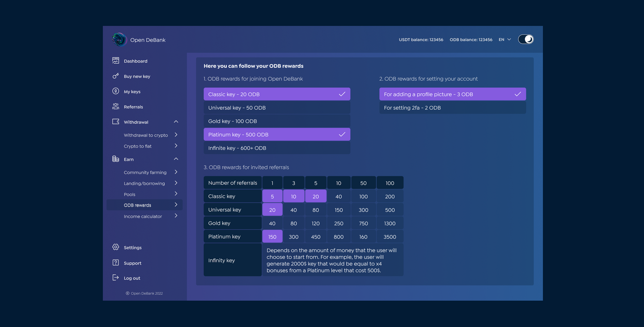Select Universal key - 50 ODB option
The width and height of the screenshot is (644, 327).
click(x=276, y=108)
